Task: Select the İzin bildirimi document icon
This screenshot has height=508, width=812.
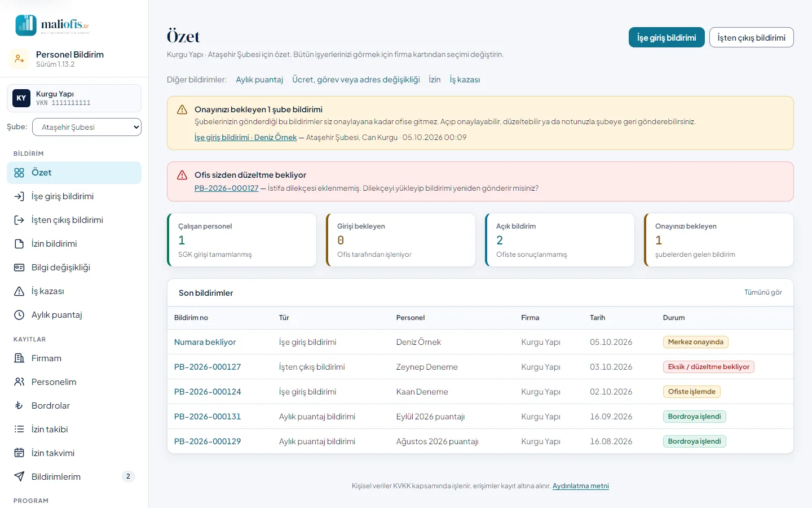Action: (x=19, y=244)
